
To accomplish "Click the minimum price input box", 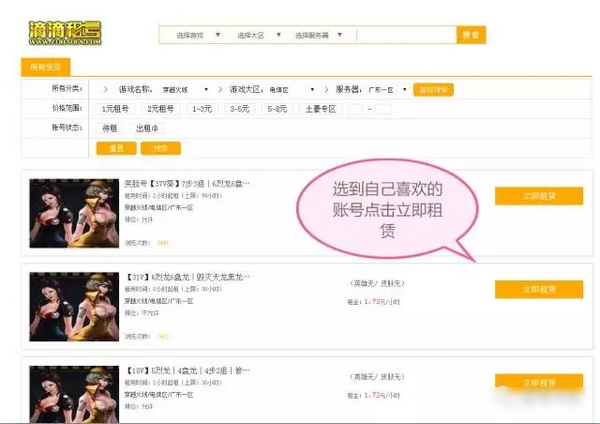I will pos(356,109).
